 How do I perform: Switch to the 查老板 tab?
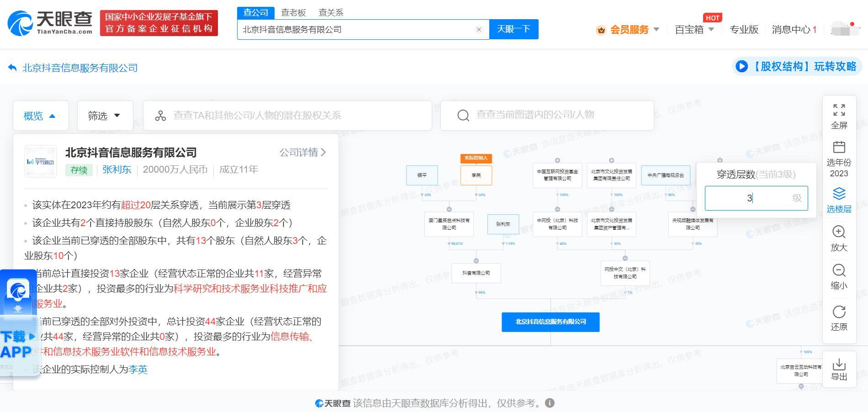pos(293,13)
